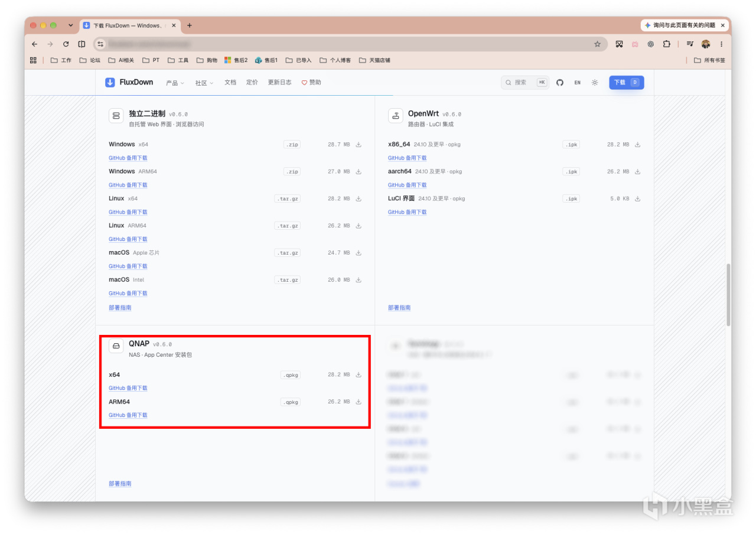The image size is (756, 534).
Task: Download the macOS Intel package
Action: coord(359,280)
